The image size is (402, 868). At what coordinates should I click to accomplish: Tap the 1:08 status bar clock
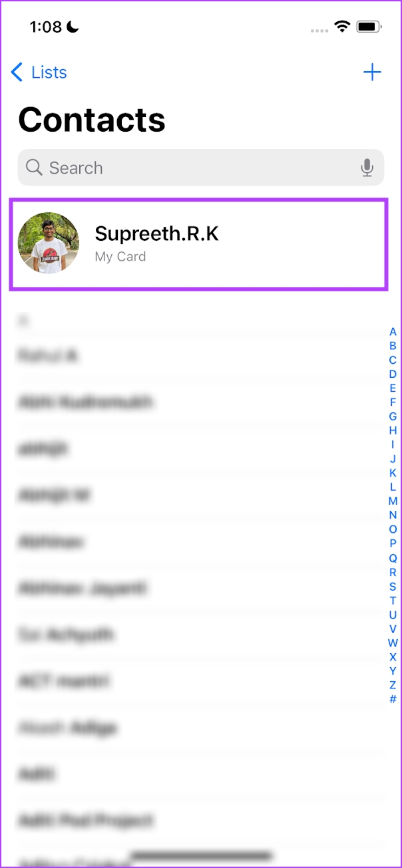[x=46, y=27]
